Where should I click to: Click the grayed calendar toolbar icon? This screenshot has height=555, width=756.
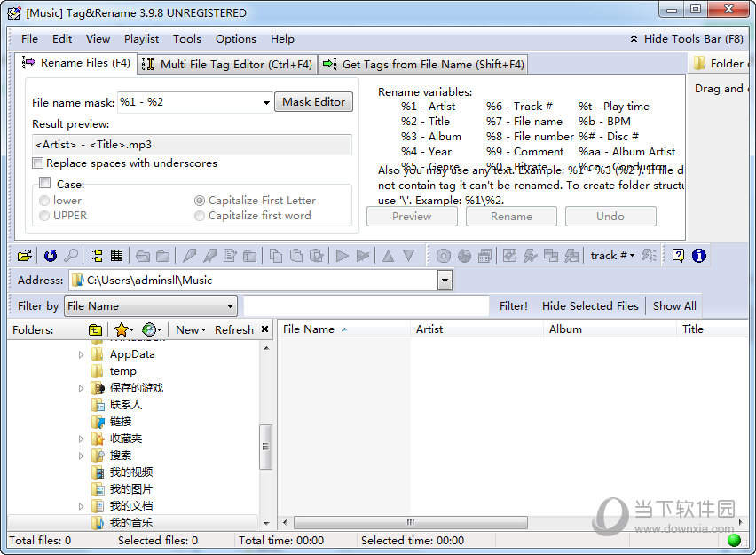coord(485,256)
